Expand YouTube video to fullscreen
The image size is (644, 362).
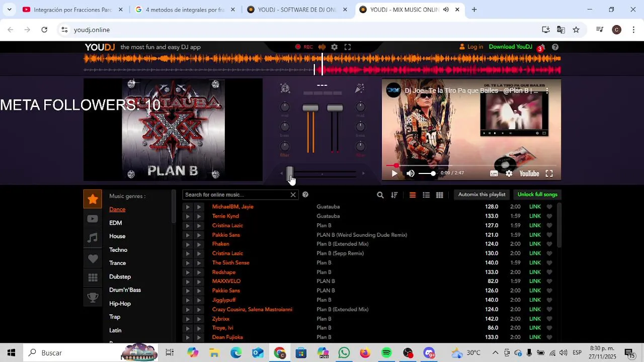pyautogui.click(x=549, y=173)
